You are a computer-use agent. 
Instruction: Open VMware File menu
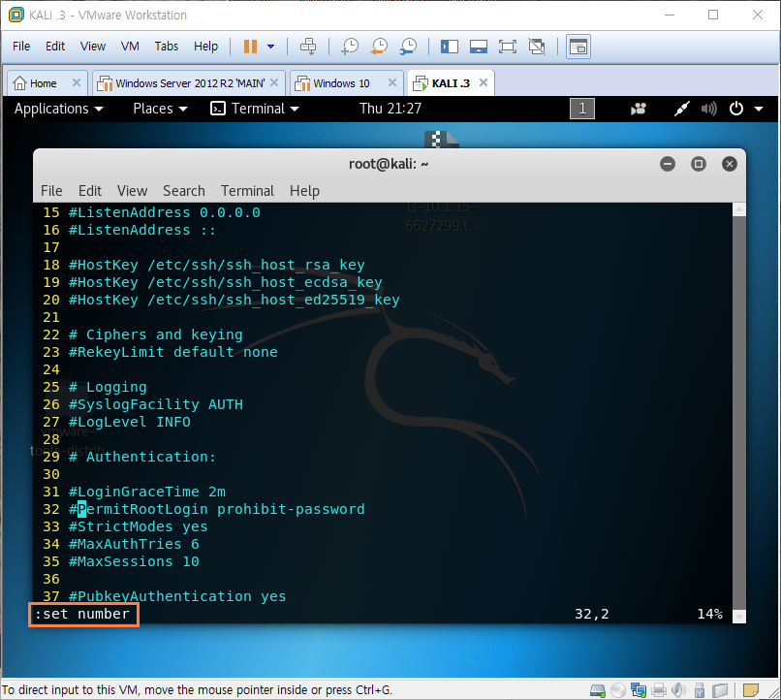pos(21,47)
